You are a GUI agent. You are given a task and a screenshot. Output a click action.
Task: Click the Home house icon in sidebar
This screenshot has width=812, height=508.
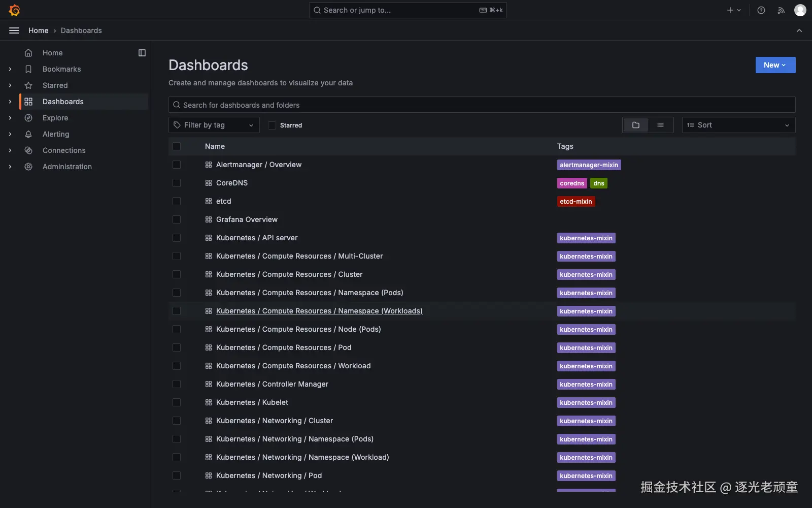pyautogui.click(x=28, y=53)
